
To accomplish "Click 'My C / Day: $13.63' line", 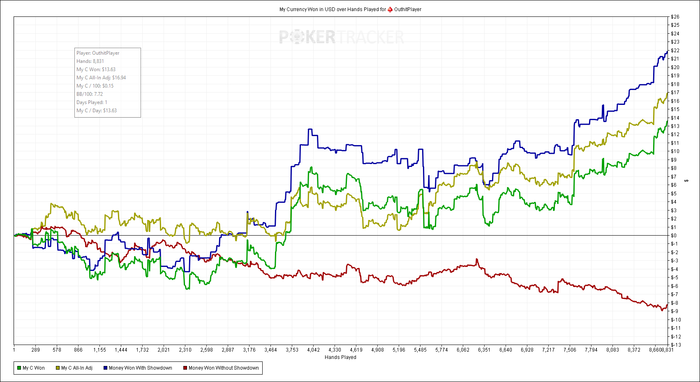I will point(96,110).
